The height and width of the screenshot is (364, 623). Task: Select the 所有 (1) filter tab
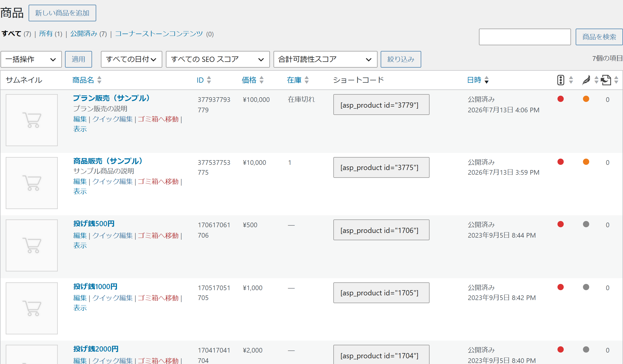51,34
